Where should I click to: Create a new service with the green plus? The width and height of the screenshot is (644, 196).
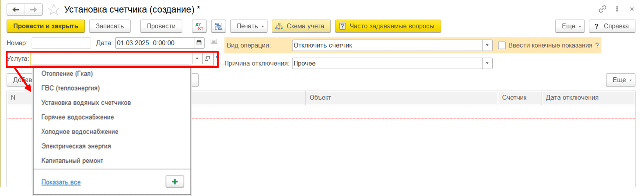pyautogui.click(x=175, y=182)
